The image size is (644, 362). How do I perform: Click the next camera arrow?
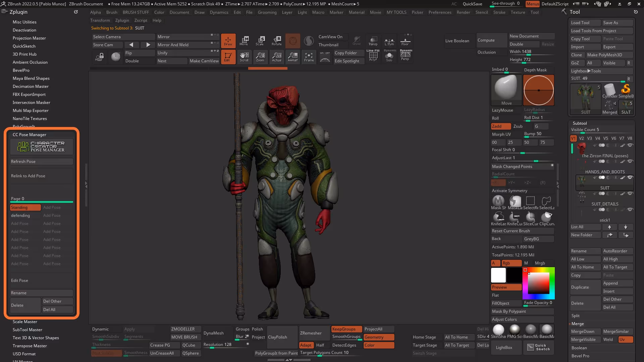point(148,45)
